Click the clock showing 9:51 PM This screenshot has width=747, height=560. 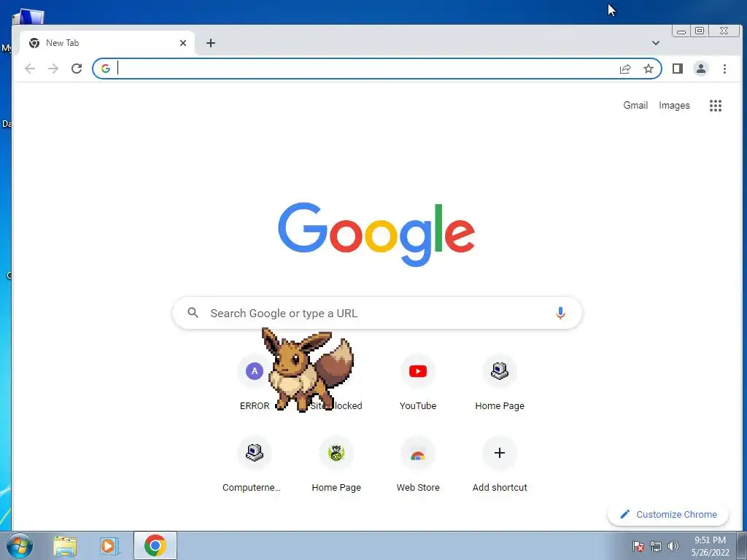710,546
